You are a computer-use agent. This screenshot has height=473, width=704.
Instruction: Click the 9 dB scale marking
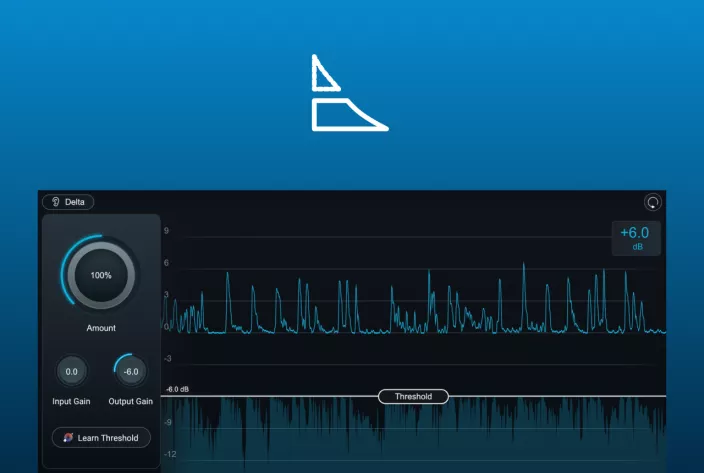click(x=166, y=231)
